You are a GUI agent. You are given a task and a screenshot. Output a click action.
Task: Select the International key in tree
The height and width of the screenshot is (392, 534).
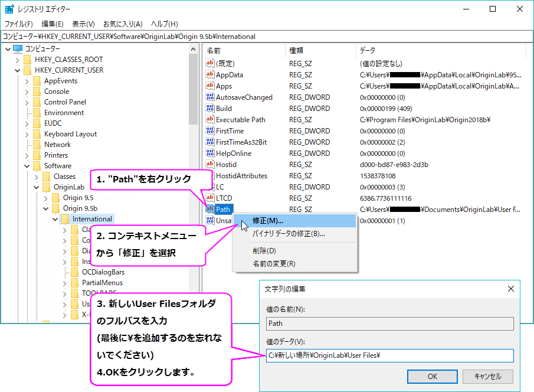click(x=92, y=219)
